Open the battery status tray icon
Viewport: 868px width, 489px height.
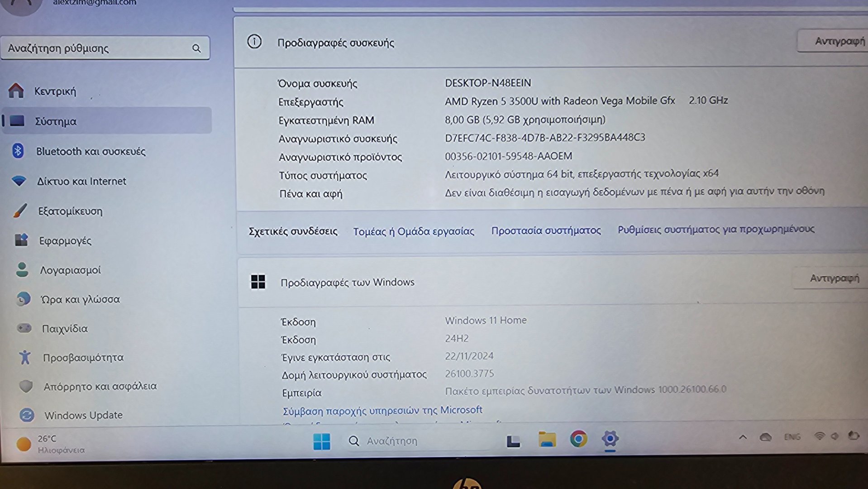[x=854, y=436]
